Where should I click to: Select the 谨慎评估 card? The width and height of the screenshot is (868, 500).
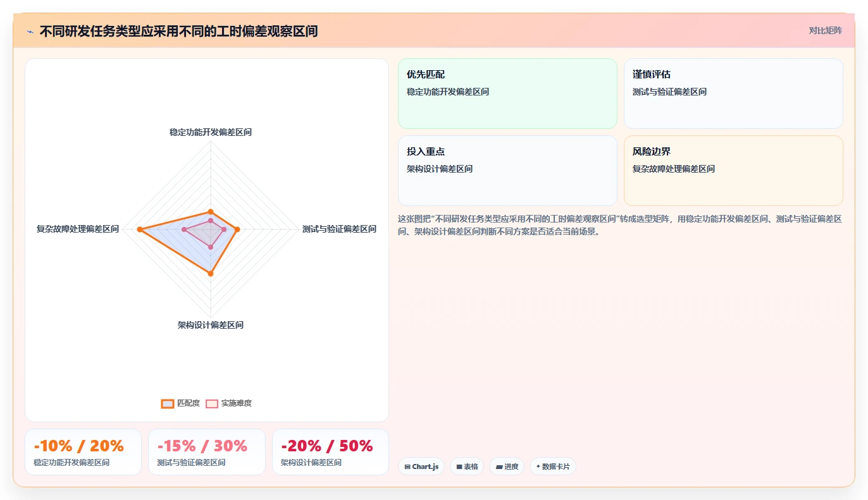click(733, 94)
